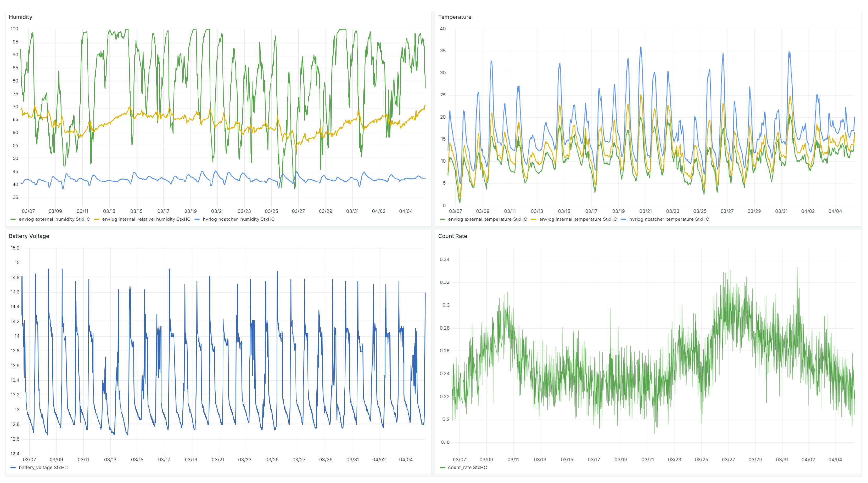Viewport: 868px width, 483px height.
Task: Toggle hvrlog ncatcher_temperature StxHC legend label
Action: point(669,219)
